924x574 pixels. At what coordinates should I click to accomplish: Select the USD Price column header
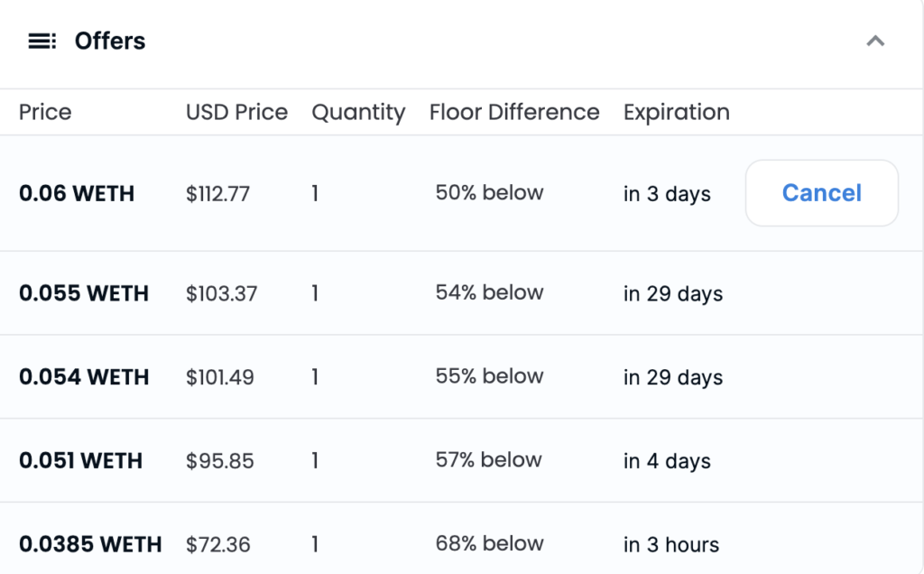pyautogui.click(x=237, y=112)
